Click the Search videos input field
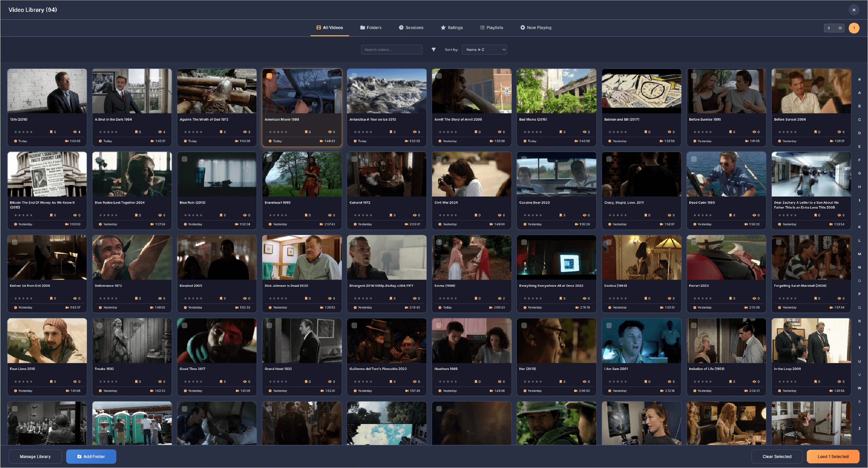The width and height of the screenshot is (868, 468). [x=391, y=49]
